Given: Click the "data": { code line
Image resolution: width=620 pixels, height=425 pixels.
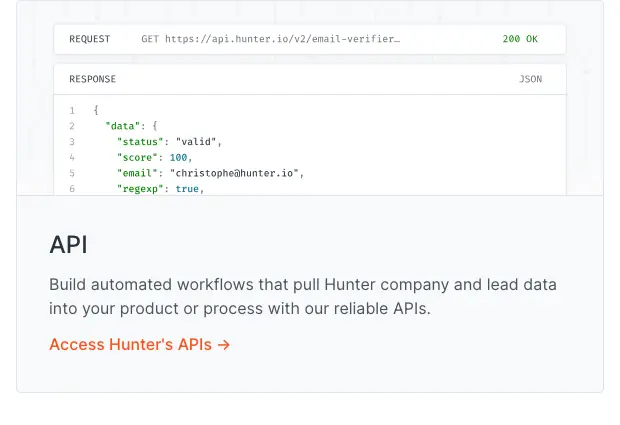Looking at the screenshot, I should pos(131,126).
